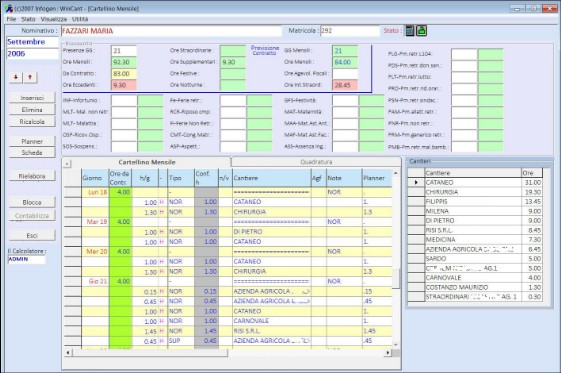561x373 pixels.
Task: Select MEDICINA row in Cantieri list
Action: tap(475, 240)
